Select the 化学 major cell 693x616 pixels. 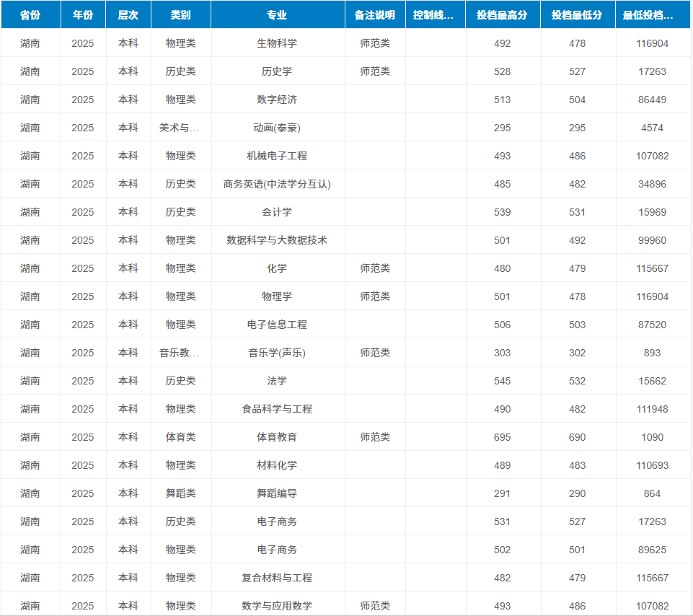click(x=277, y=268)
